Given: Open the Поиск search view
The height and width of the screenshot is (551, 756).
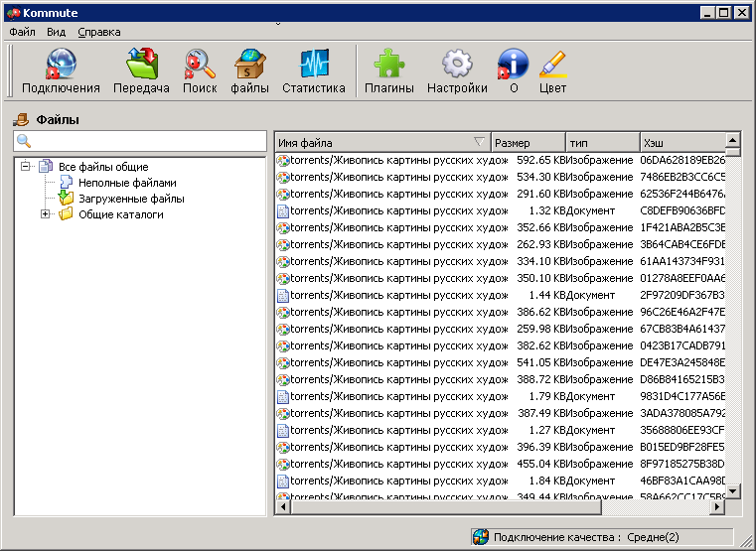Looking at the screenshot, I should [200, 70].
